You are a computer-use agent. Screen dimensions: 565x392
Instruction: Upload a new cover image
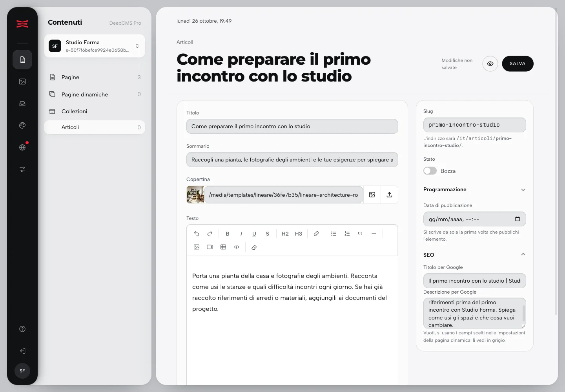tap(389, 195)
